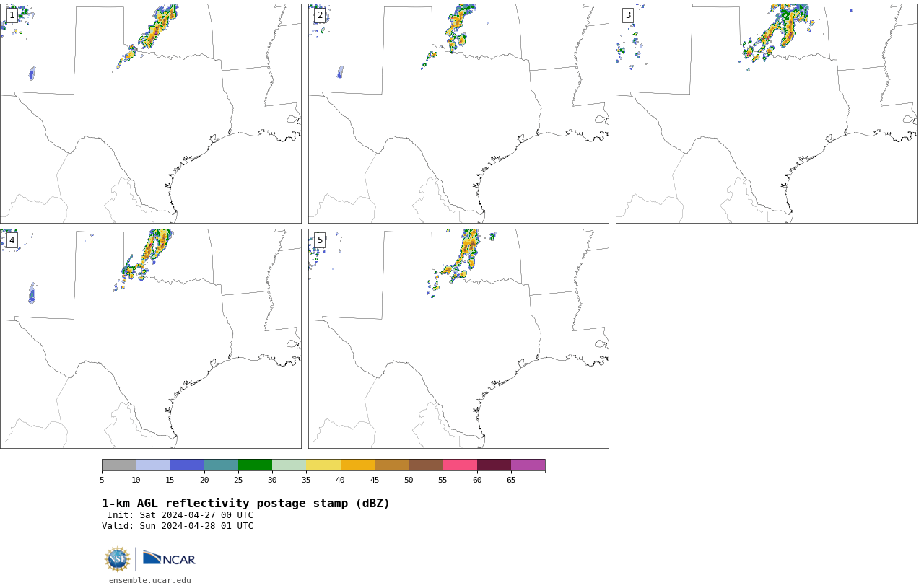Open ensemble member 2 reflectivity map
The image size is (924, 588).
click(x=458, y=113)
